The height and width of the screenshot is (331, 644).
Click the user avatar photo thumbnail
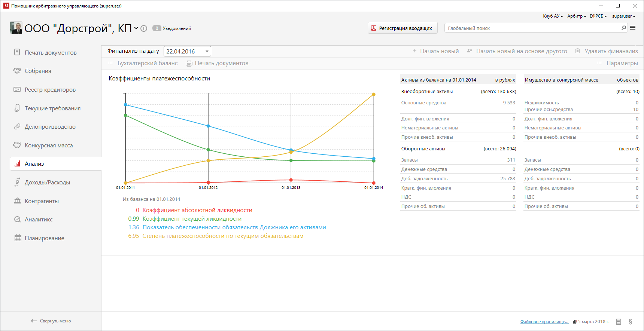pyautogui.click(x=16, y=28)
